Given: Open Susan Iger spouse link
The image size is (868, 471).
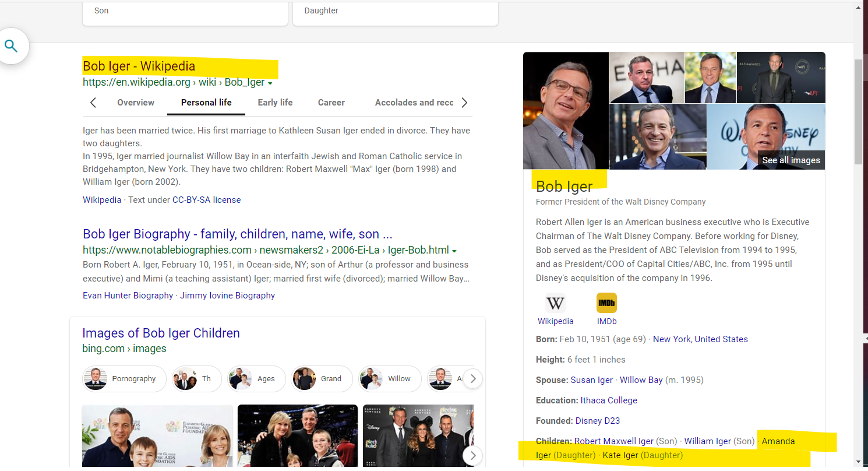Looking at the screenshot, I should 591,380.
